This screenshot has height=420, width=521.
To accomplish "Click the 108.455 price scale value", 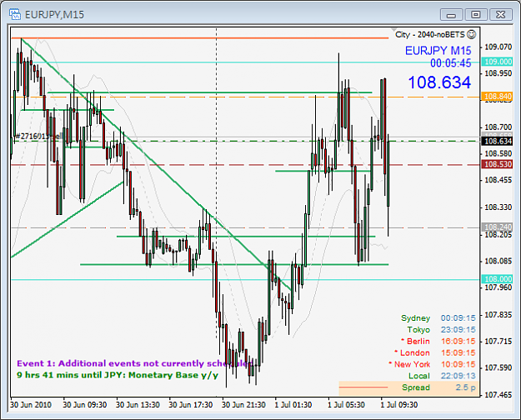I will pyautogui.click(x=498, y=180).
